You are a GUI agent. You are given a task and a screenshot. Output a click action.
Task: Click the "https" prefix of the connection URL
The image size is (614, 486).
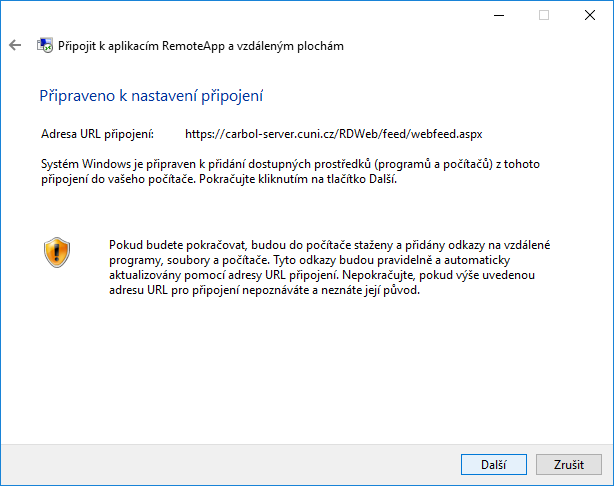200,133
